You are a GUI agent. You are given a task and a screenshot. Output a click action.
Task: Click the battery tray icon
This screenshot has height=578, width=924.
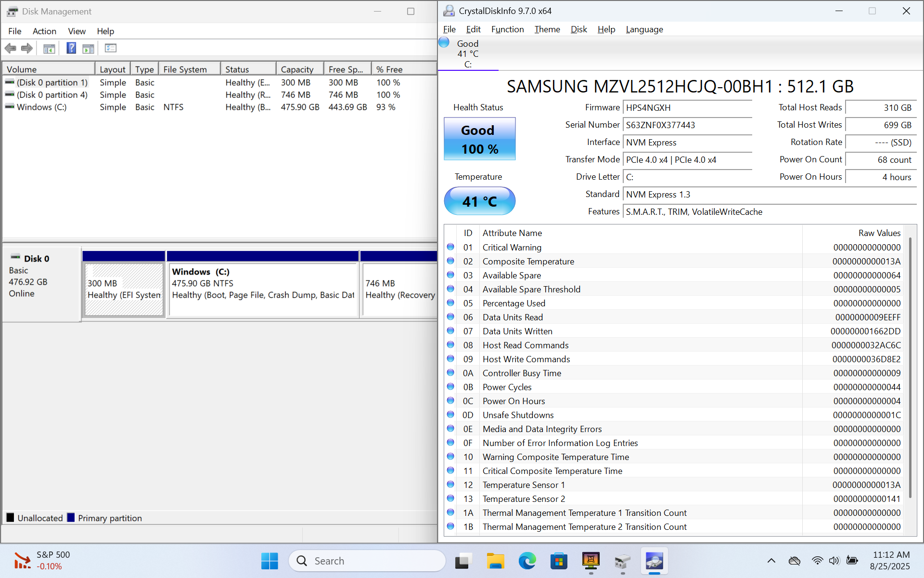tap(852, 561)
